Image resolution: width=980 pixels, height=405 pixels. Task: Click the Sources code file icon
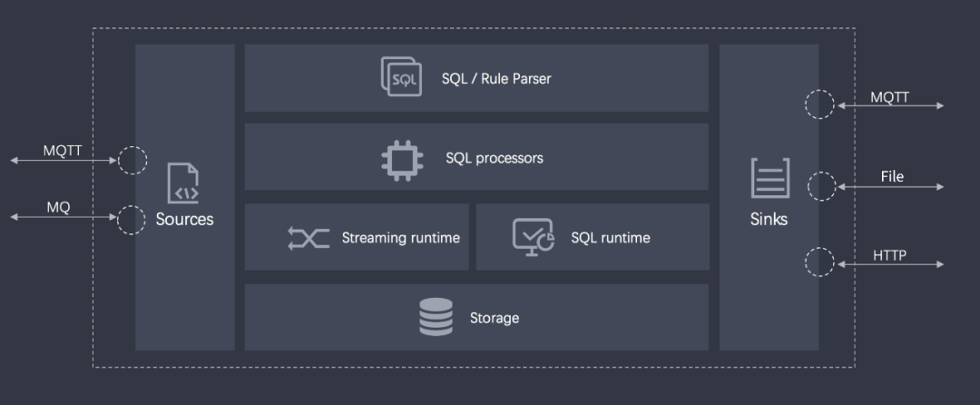pos(182,183)
